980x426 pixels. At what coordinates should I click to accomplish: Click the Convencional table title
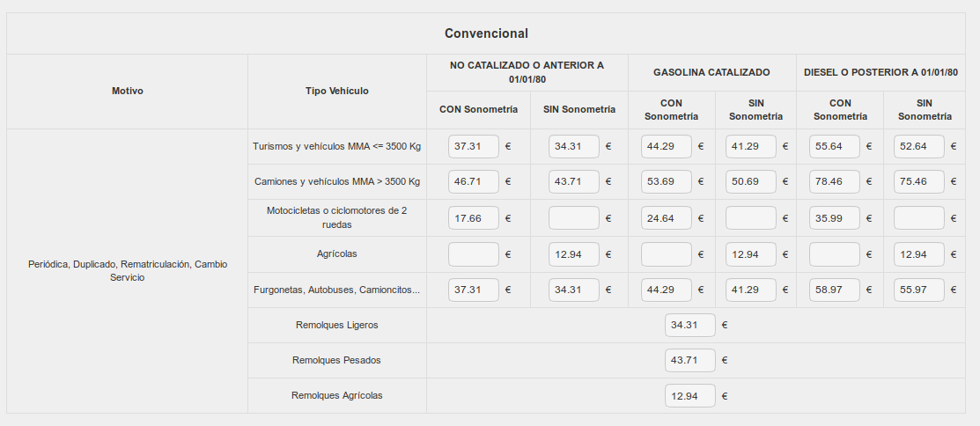pos(486,33)
